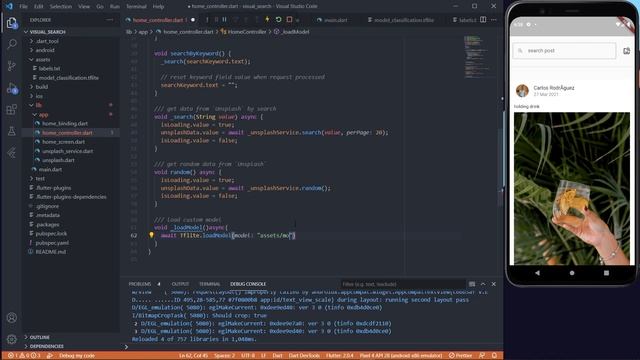Close the bottom panel
Viewport: 640px width, 360px height.
coord(493,284)
